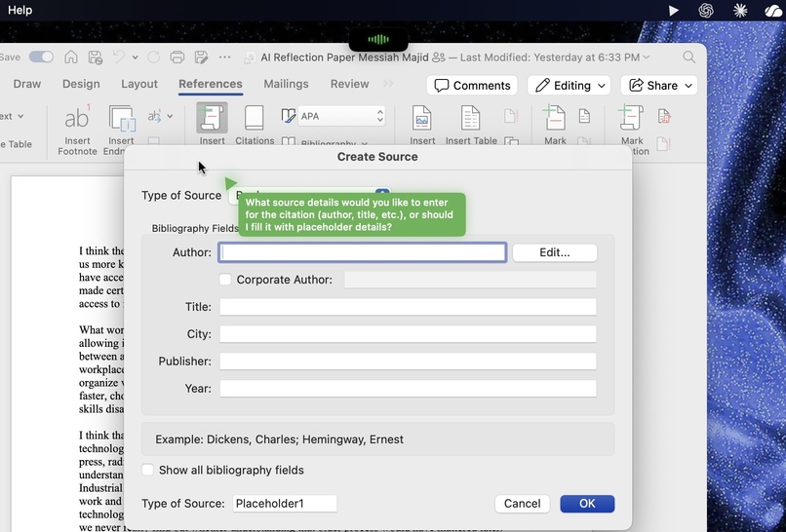Switch to the Layout tab

(x=139, y=84)
